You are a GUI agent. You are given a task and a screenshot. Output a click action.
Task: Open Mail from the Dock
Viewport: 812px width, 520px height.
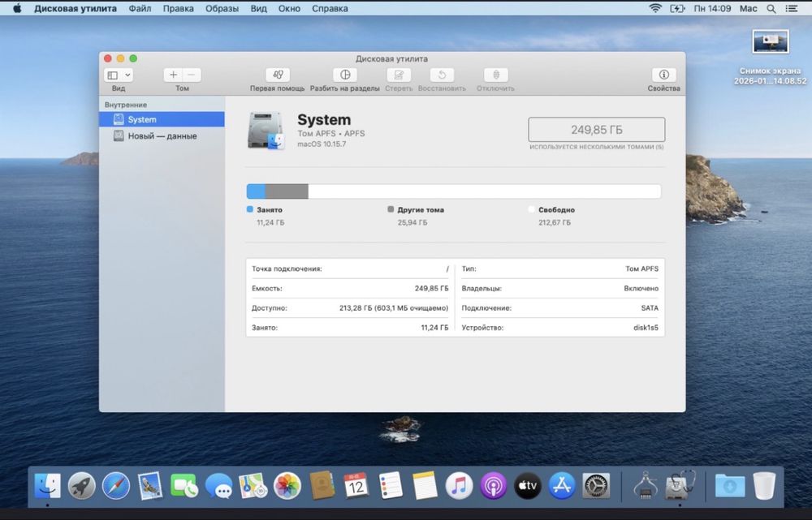tap(150, 486)
